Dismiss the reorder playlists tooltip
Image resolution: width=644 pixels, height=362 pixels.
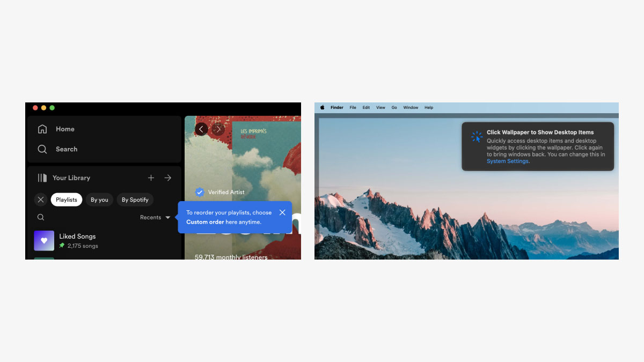coord(282,212)
